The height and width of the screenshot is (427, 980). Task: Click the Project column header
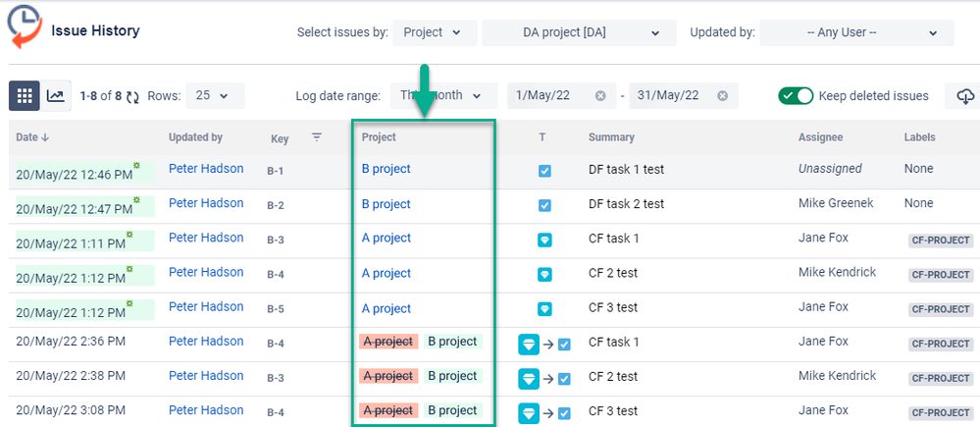[379, 136]
